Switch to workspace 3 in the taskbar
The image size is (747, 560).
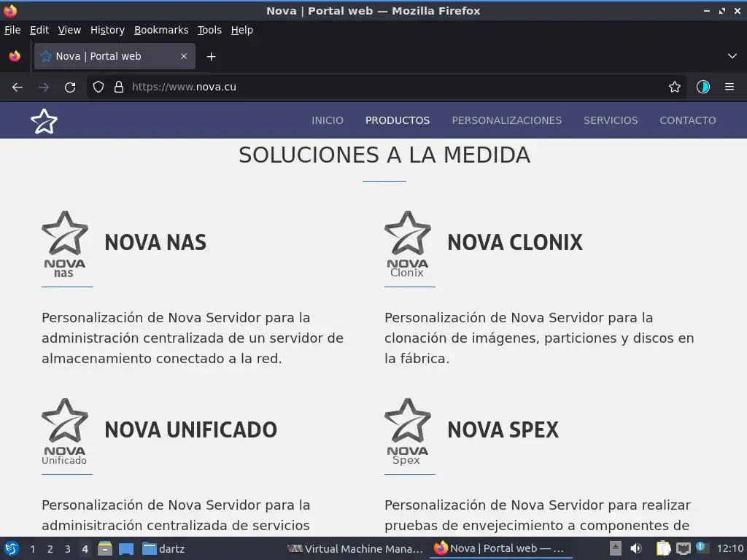tap(68, 549)
